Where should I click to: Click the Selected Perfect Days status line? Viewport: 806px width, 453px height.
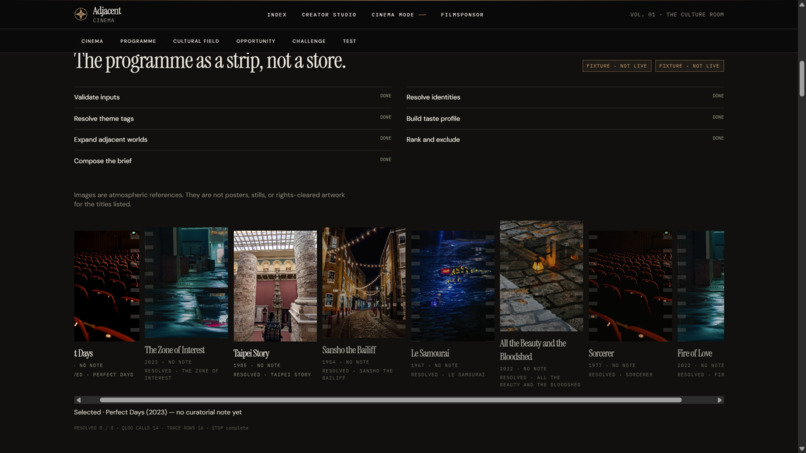pyautogui.click(x=157, y=412)
